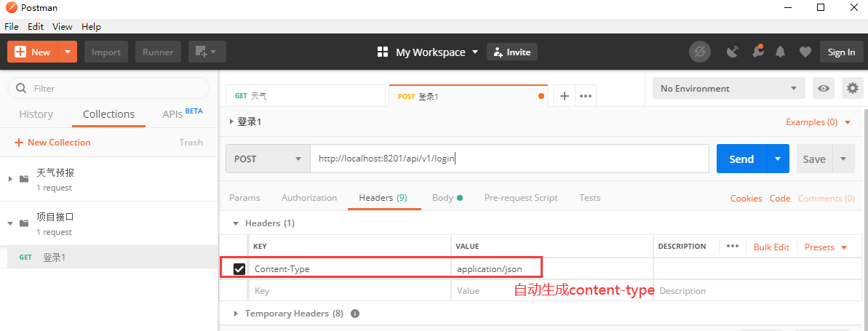Open the No Environment dropdown
Viewport: 868px width, 331px height.
pos(728,89)
